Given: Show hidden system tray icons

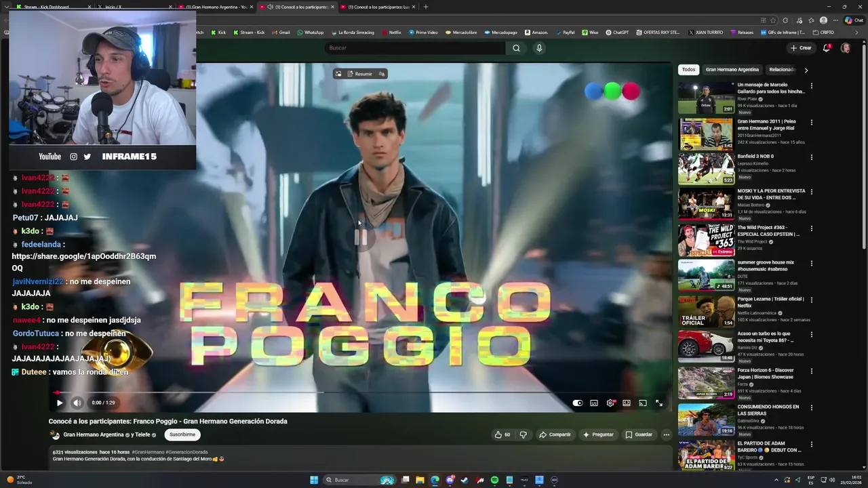Looking at the screenshot, I should click(776, 480).
